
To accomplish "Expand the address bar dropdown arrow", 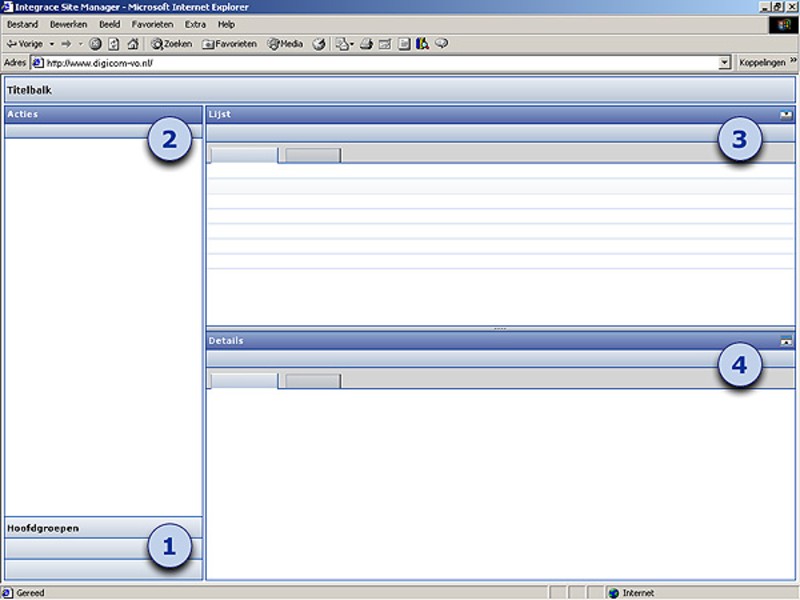I will point(725,62).
